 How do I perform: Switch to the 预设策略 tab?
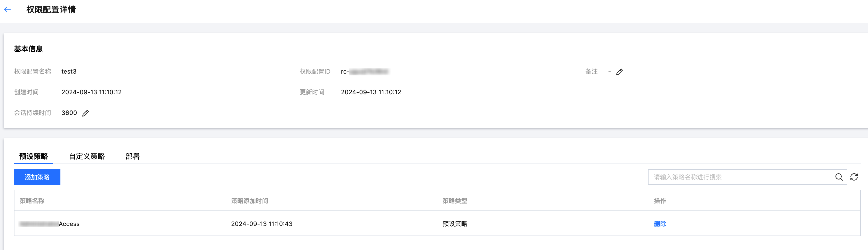coord(33,156)
